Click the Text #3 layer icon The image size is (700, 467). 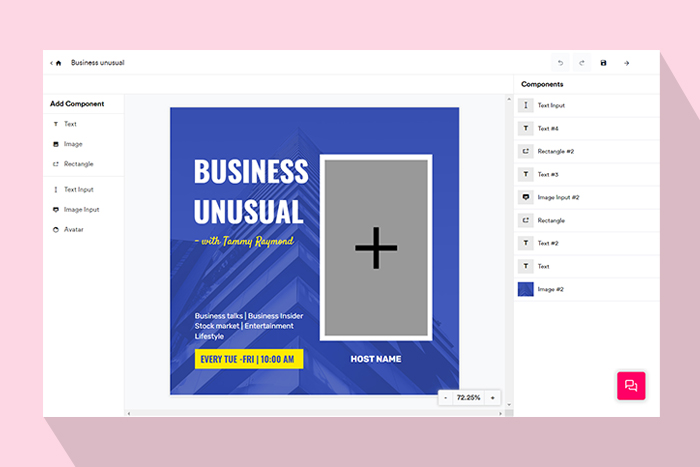tap(525, 175)
